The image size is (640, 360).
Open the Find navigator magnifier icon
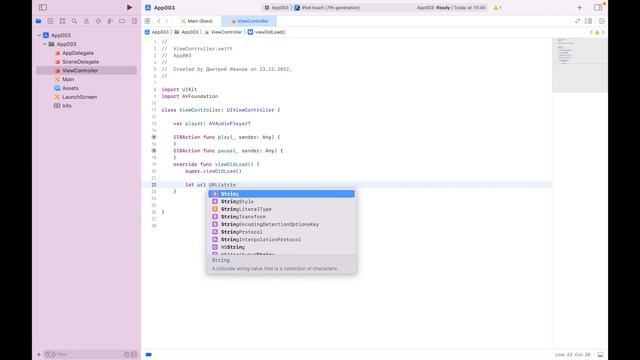(x=74, y=21)
